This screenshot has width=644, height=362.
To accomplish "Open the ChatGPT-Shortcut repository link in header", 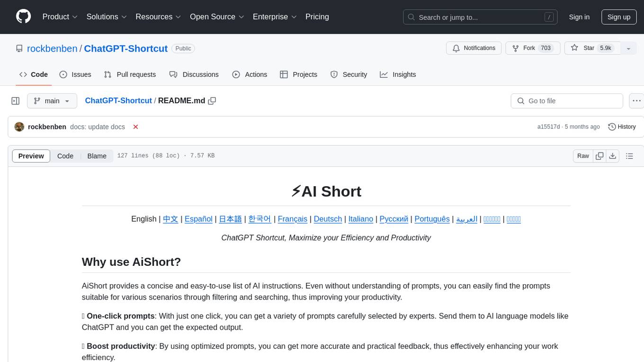I will point(126,48).
